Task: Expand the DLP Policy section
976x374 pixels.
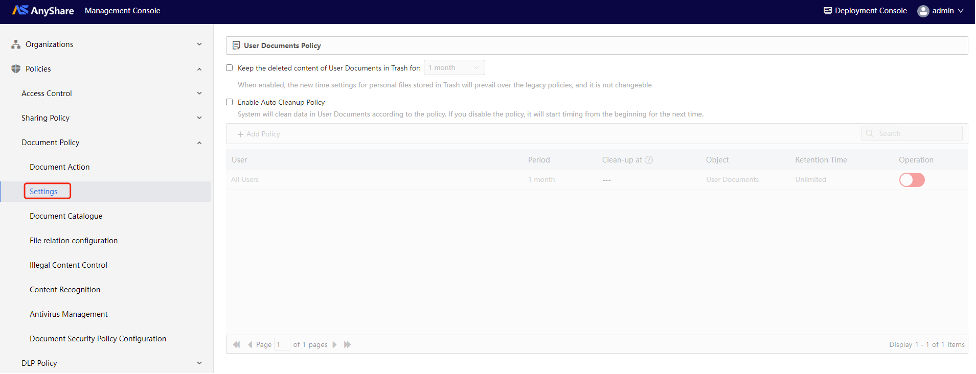Action: coord(106,363)
